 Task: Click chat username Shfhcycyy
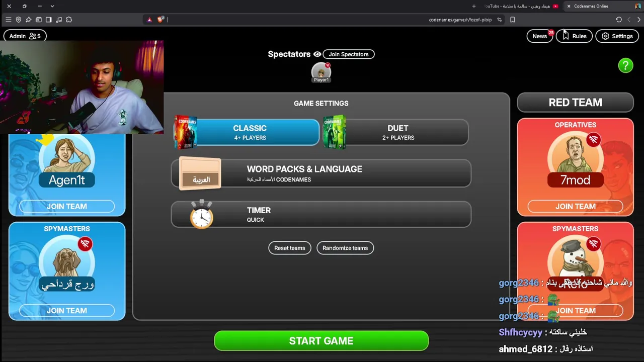[521, 332]
